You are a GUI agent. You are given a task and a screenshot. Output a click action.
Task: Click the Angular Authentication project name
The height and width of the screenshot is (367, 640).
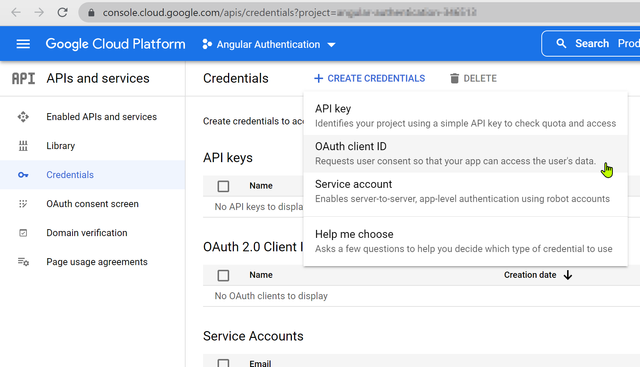268,44
